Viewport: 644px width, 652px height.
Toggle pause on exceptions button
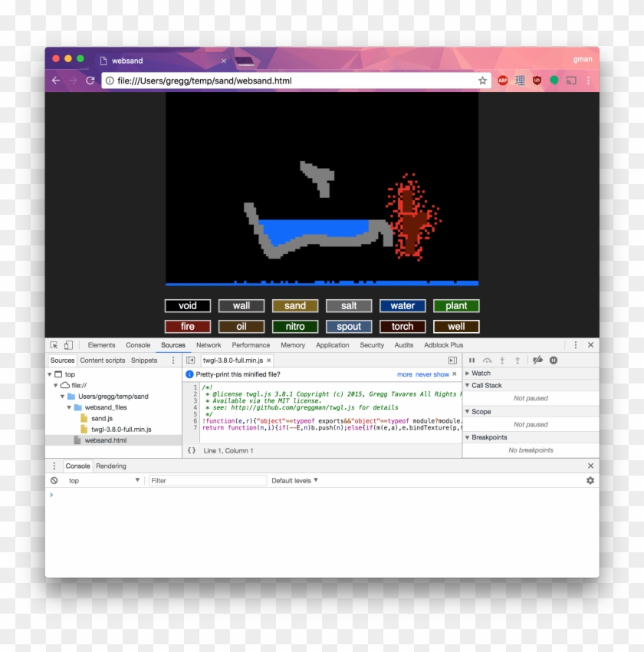(x=554, y=361)
